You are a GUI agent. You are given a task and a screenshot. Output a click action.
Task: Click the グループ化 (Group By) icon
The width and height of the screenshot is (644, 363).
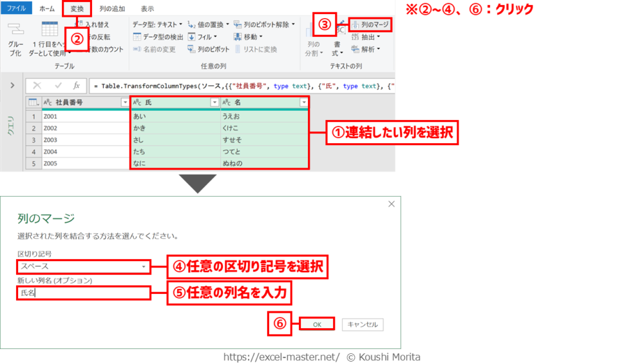tap(15, 39)
